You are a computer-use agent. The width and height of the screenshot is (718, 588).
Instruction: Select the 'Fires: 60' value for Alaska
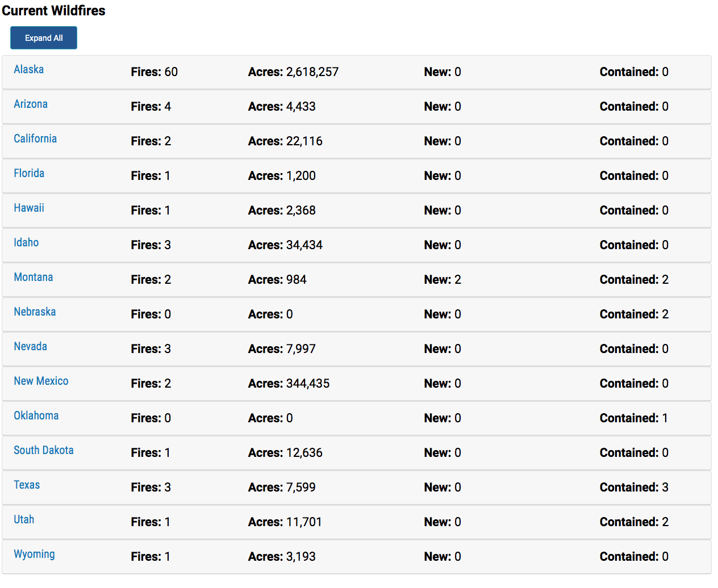(x=155, y=72)
